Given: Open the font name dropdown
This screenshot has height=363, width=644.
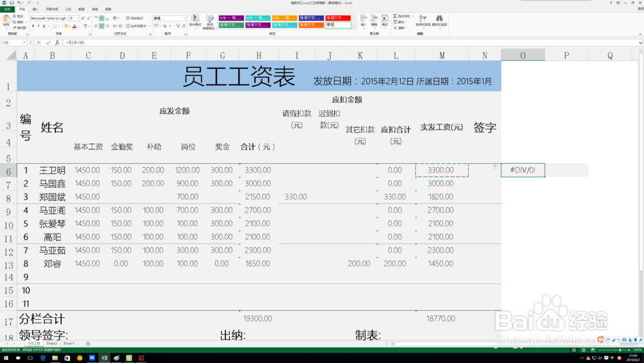Looking at the screenshot, I should click(x=68, y=18).
